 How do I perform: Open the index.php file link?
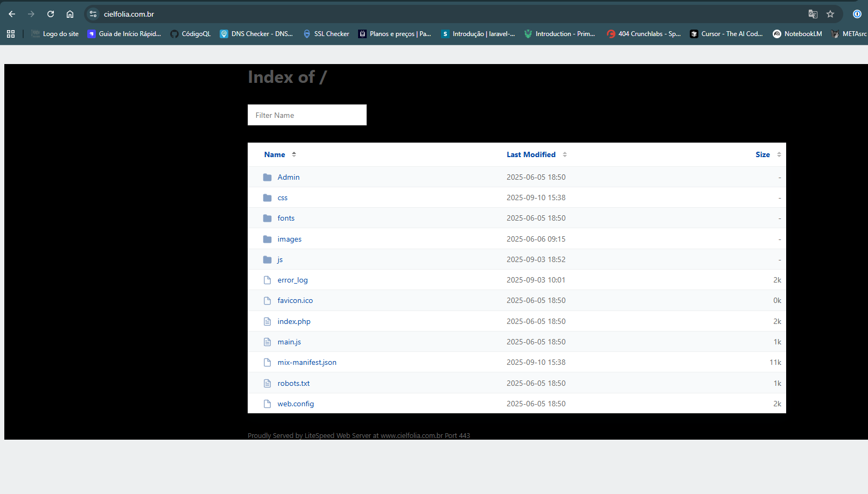[294, 321]
